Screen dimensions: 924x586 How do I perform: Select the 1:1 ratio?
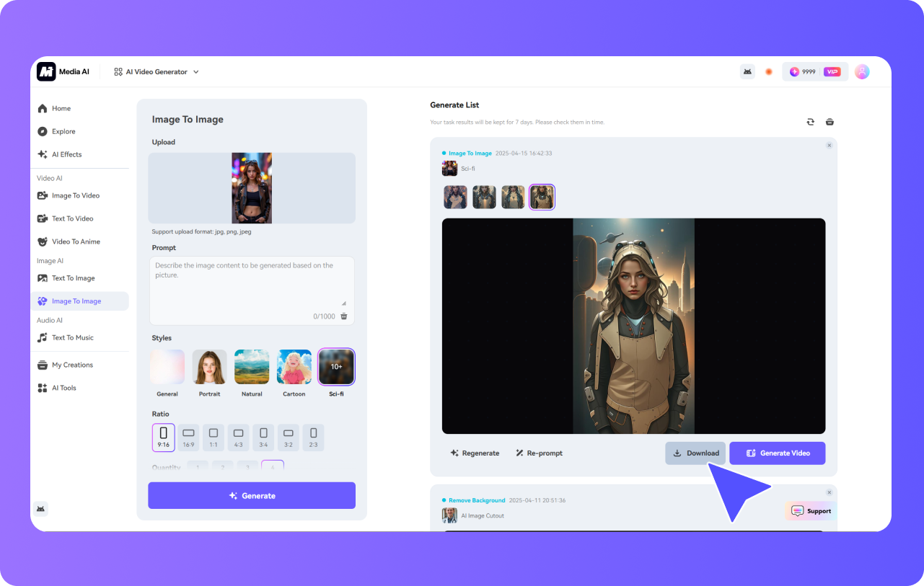[x=214, y=438]
